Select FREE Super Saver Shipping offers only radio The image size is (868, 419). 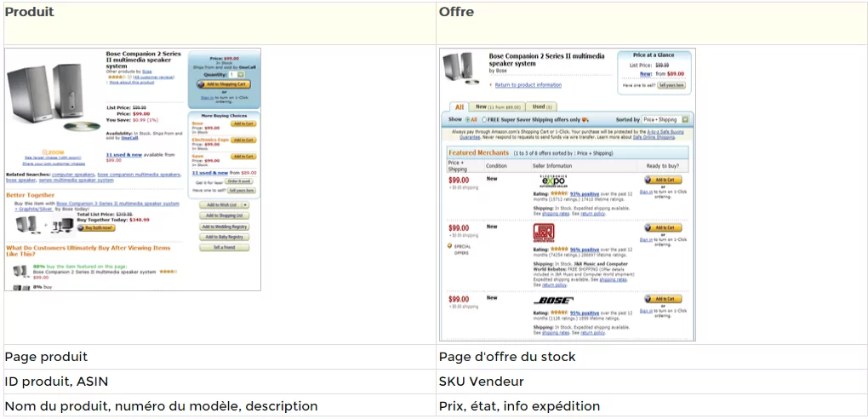pyautogui.click(x=484, y=120)
